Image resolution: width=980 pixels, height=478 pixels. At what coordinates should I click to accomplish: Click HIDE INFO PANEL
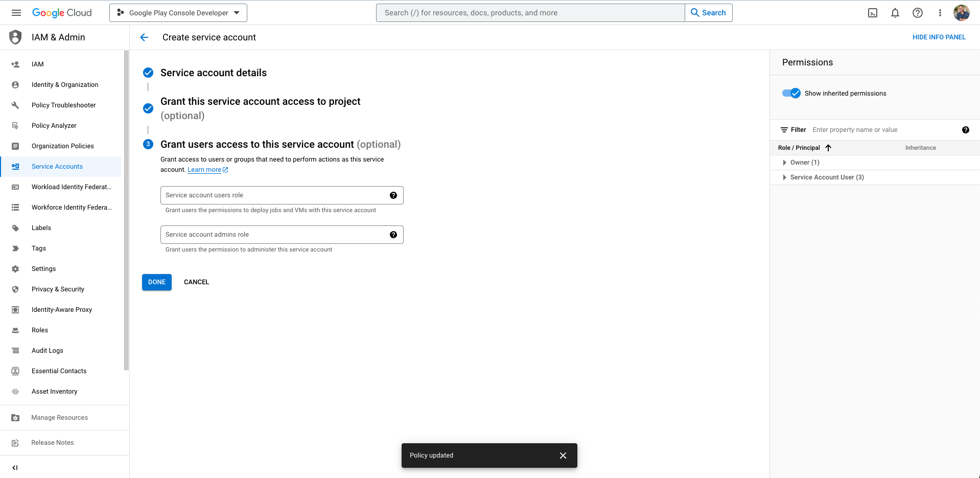pos(939,37)
